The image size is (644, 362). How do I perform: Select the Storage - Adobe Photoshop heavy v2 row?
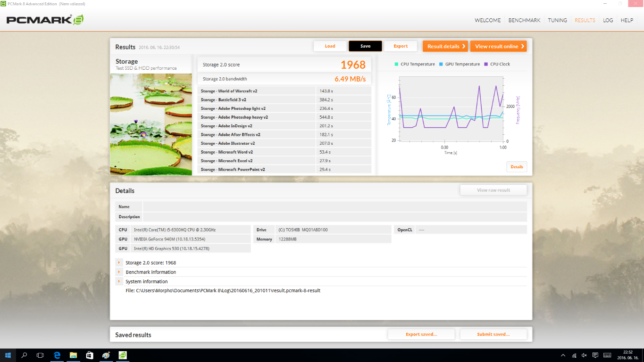pos(284,117)
